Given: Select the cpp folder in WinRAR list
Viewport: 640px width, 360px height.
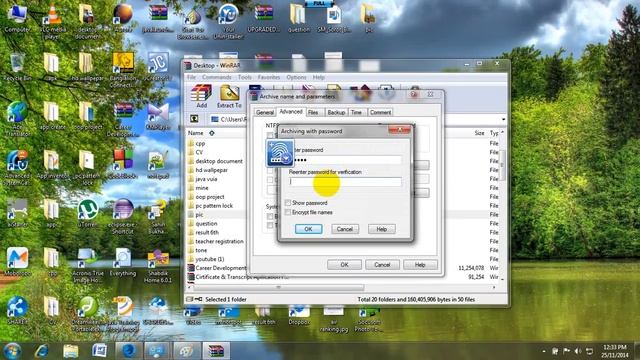Looking at the screenshot, I should coord(200,143).
